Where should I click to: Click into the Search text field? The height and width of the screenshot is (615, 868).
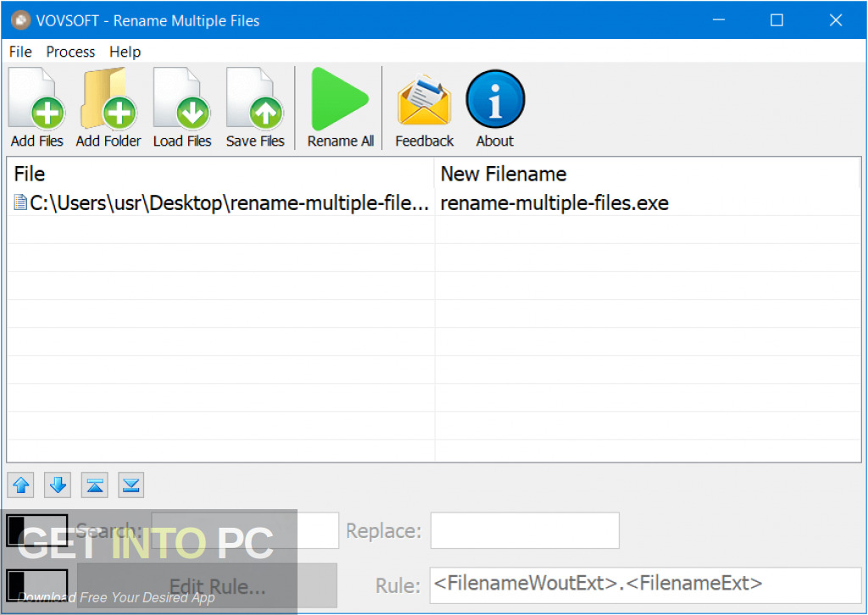245,530
